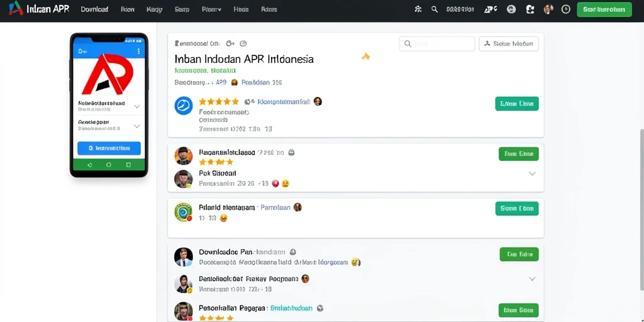Click the emoji ending the 'Downloadoe Pen' description
The height and width of the screenshot is (322, 644).
(x=356, y=262)
